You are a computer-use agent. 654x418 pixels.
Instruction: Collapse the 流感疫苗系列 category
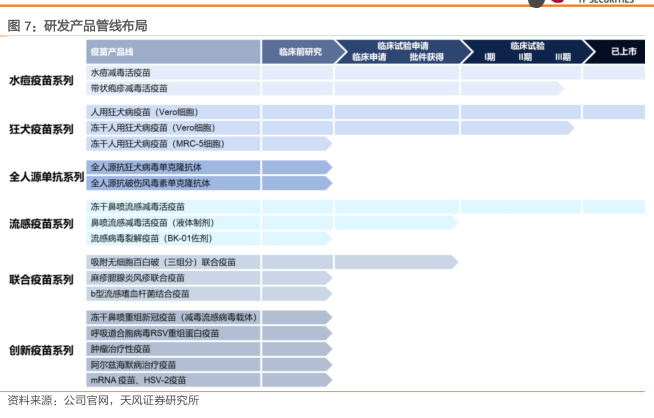[x=41, y=224]
